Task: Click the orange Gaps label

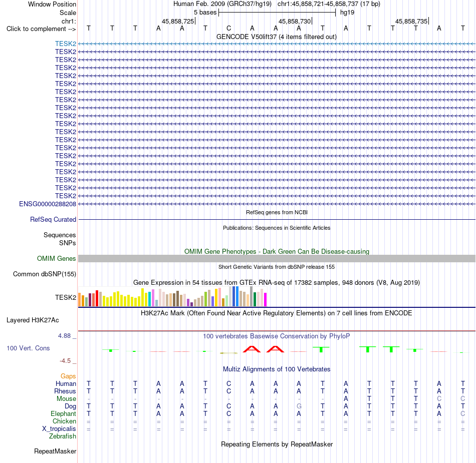Action: coord(68,376)
